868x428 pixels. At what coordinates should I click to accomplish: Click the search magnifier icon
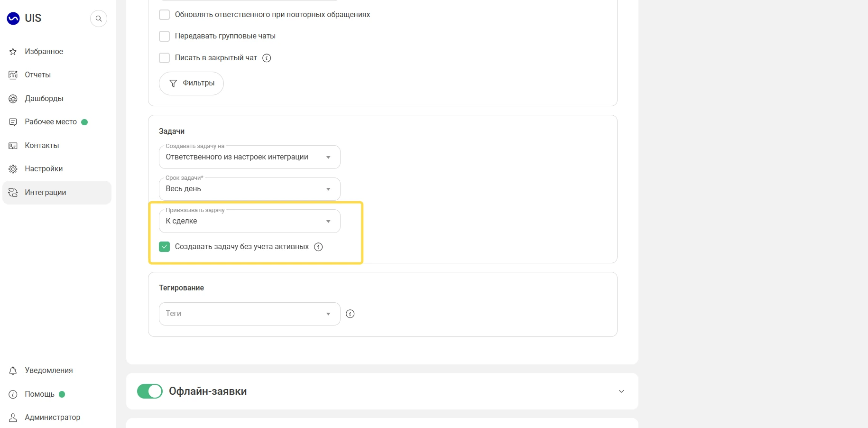99,19
